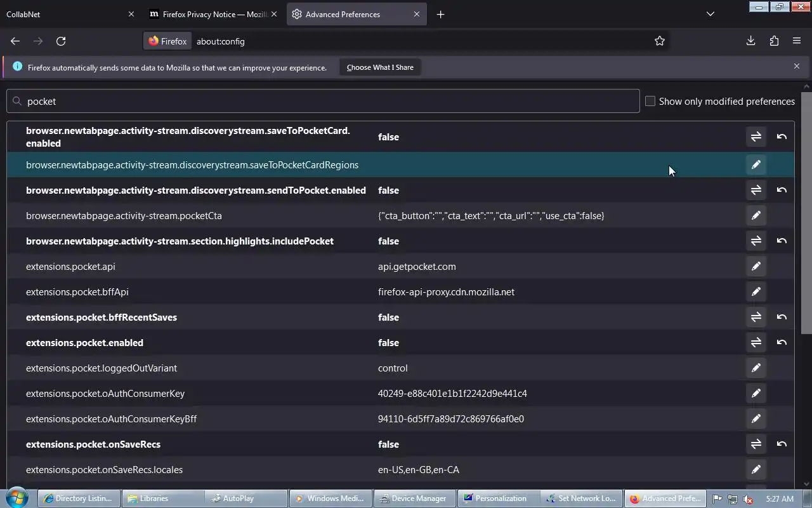The width and height of the screenshot is (812, 508).
Task: Go back to previous page
Action: [x=15, y=41]
